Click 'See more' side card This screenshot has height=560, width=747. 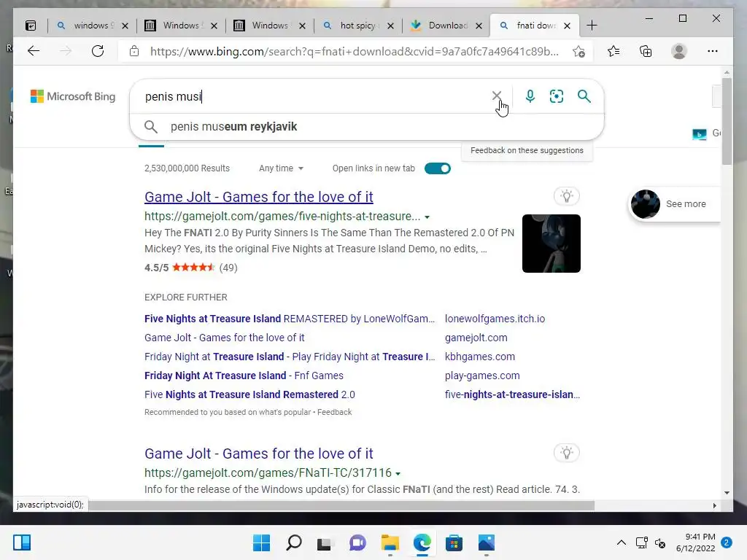click(675, 204)
